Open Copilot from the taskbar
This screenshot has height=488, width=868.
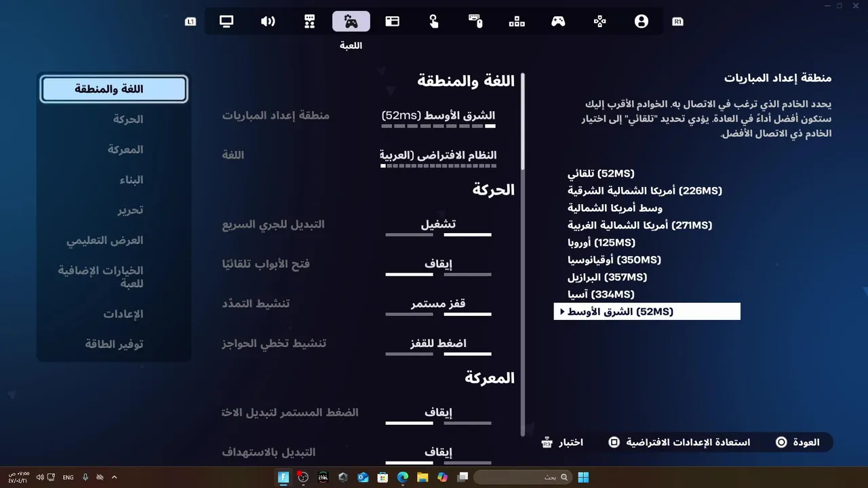443,477
